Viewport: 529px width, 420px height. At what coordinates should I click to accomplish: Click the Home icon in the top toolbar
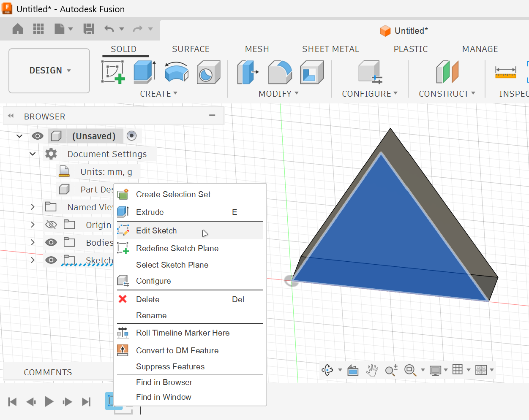(18, 29)
